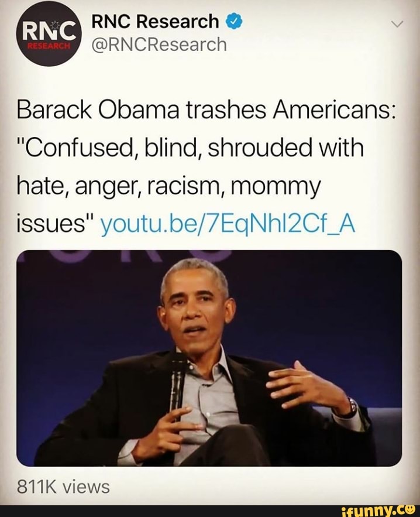The image size is (420, 517).
Task: Select the "Barack Obama trashes Americans" headline
Action: 206,110
